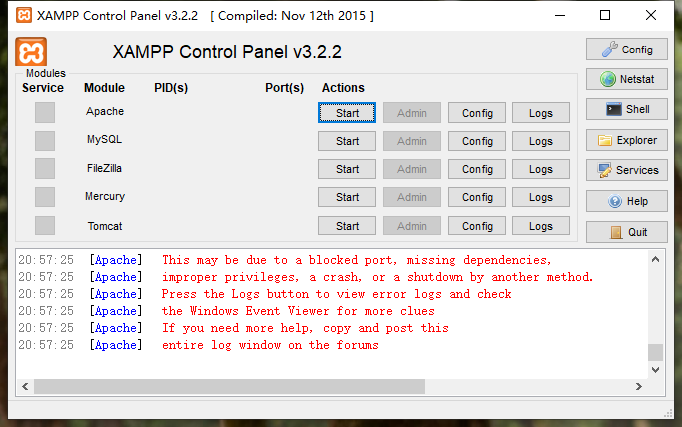Click the log line starting "Press the Logs button"
Viewport: 682px width, 427px height.
click(336, 294)
